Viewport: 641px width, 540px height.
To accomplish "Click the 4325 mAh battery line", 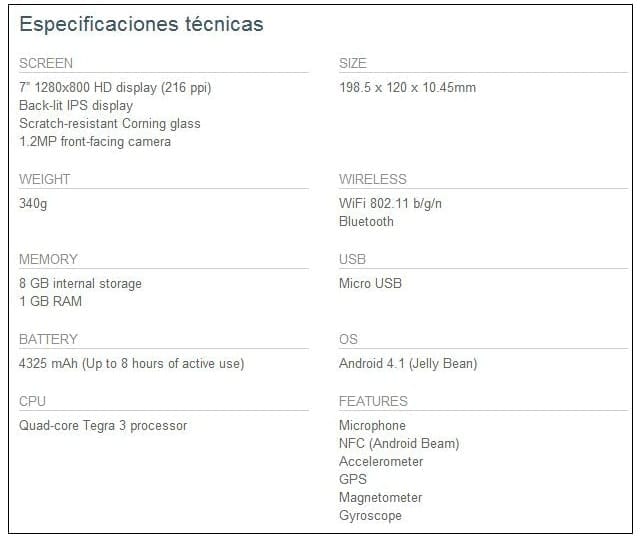I will tap(131, 364).
